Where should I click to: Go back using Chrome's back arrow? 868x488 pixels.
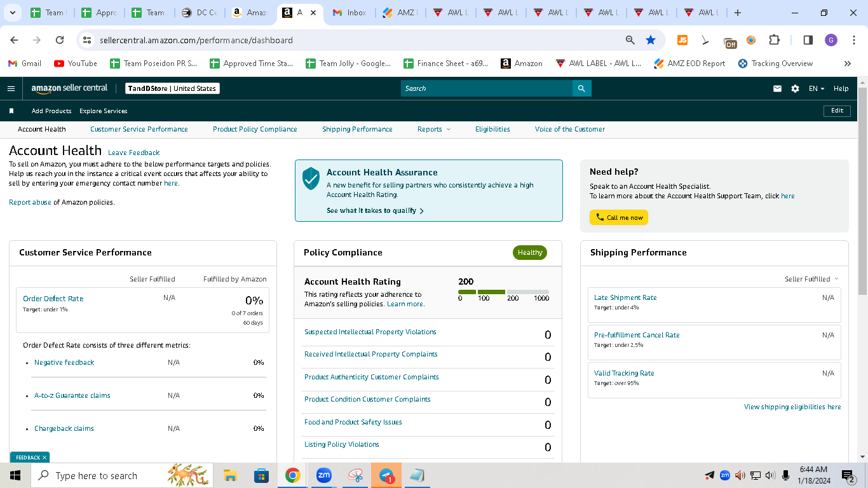tap(14, 40)
